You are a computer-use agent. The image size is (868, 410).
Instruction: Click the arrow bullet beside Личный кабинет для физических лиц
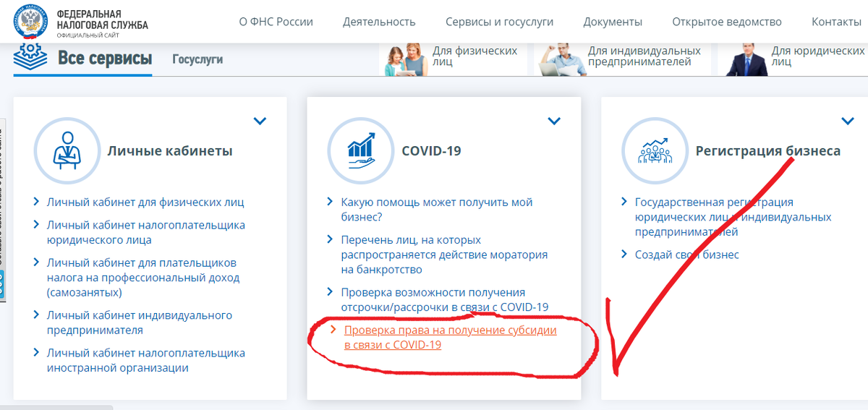point(38,202)
